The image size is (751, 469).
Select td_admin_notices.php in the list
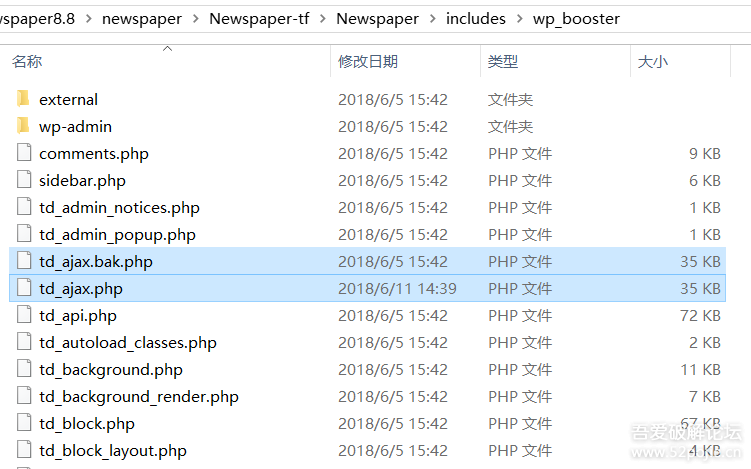click(x=119, y=207)
